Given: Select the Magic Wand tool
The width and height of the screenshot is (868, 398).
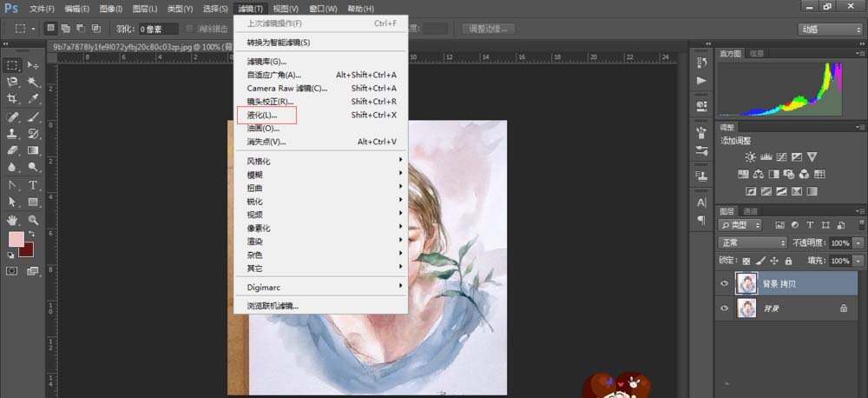Looking at the screenshot, I should tap(33, 82).
